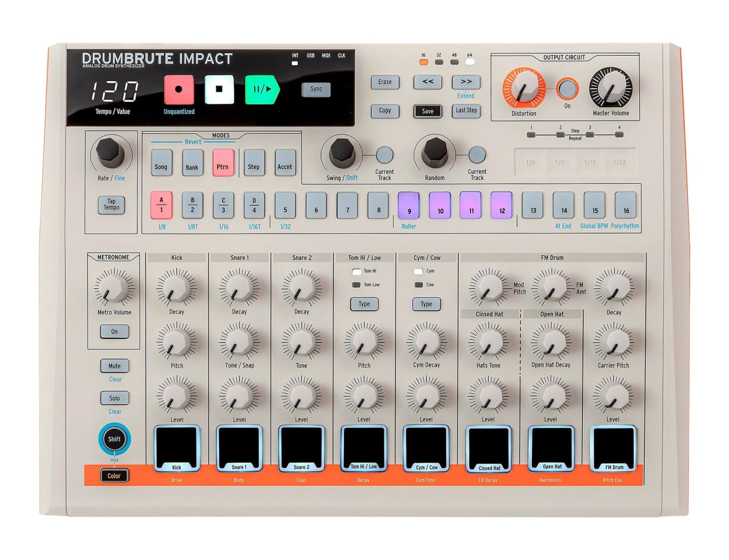
Task: Tap step button D/4
Action: pyautogui.click(x=254, y=205)
